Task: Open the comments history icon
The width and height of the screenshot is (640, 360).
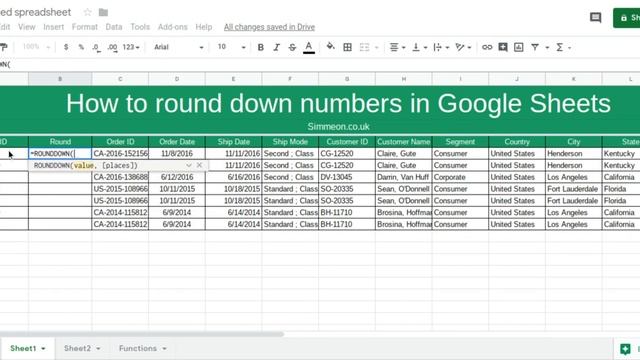Action: pyautogui.click(x=596, y=18)
